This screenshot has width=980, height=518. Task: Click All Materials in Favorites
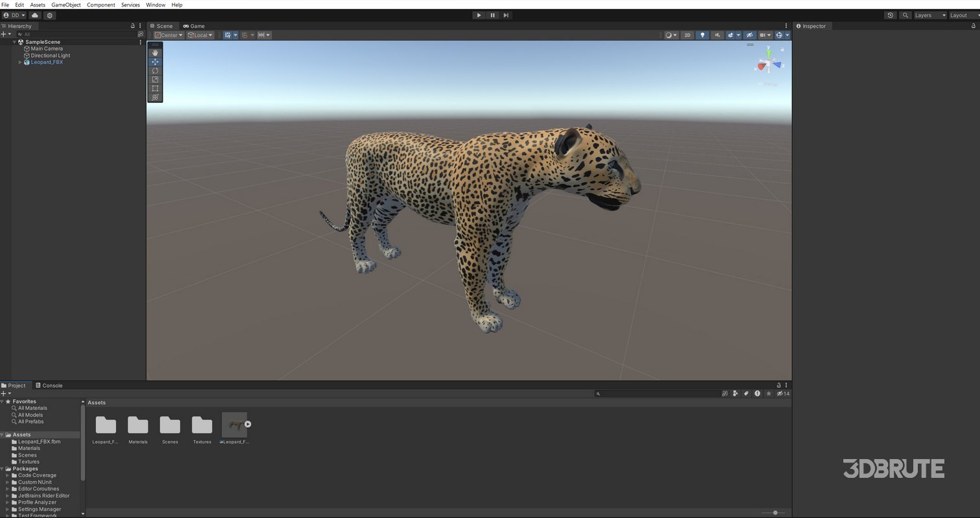click(30, 408)
